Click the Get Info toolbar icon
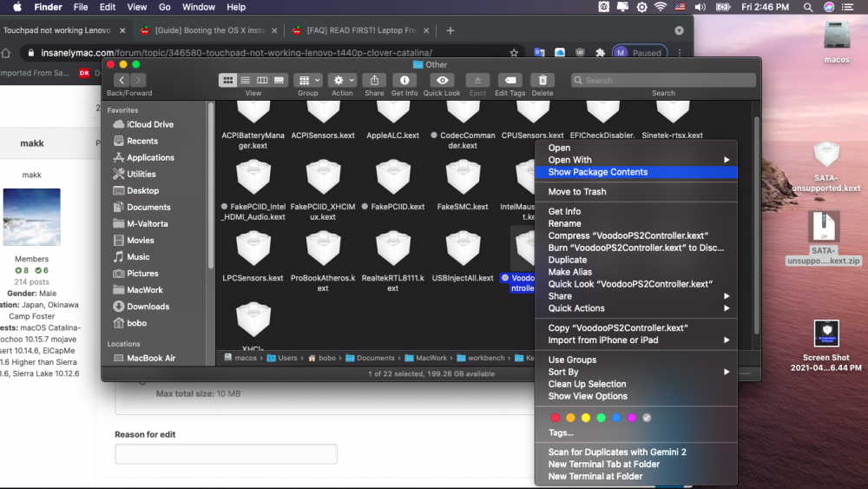868x489 pixels. pos(404,80)
